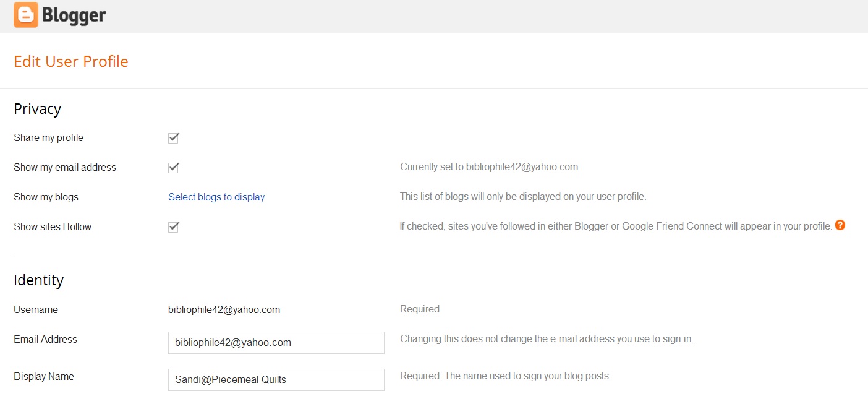Screen dimensions: 868x396
Task: Click the orange help question mark icon
Action: tap(840, 225)
